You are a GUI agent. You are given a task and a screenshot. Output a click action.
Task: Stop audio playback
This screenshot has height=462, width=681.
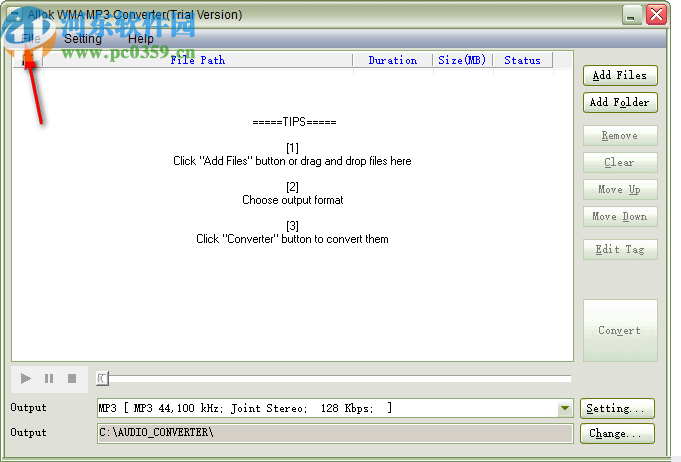(72, 379)
